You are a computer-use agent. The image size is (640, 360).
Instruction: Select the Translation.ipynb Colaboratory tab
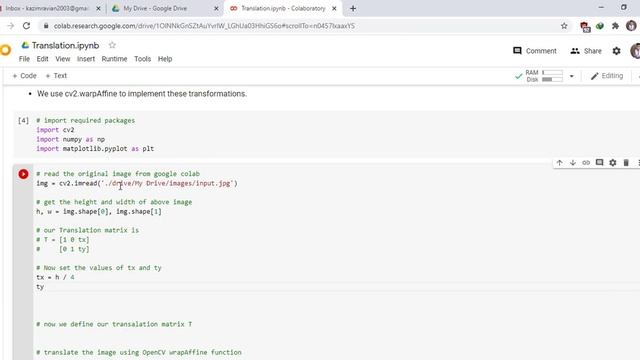283,8
